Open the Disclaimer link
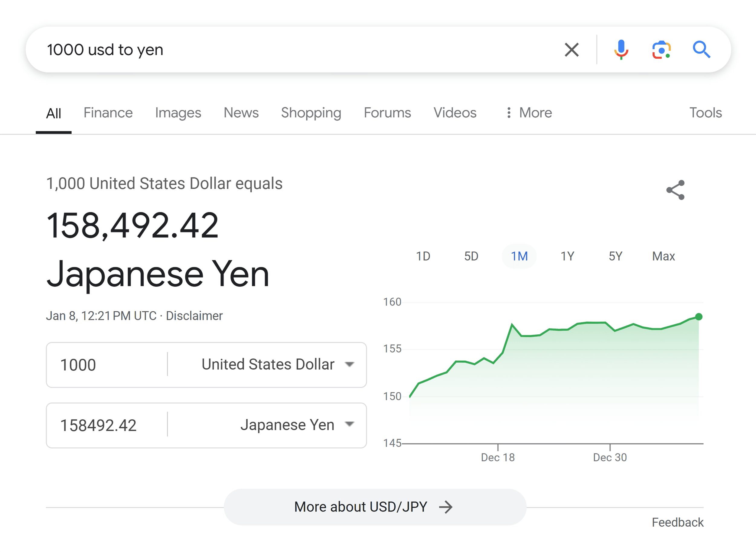 coord(194,316)
